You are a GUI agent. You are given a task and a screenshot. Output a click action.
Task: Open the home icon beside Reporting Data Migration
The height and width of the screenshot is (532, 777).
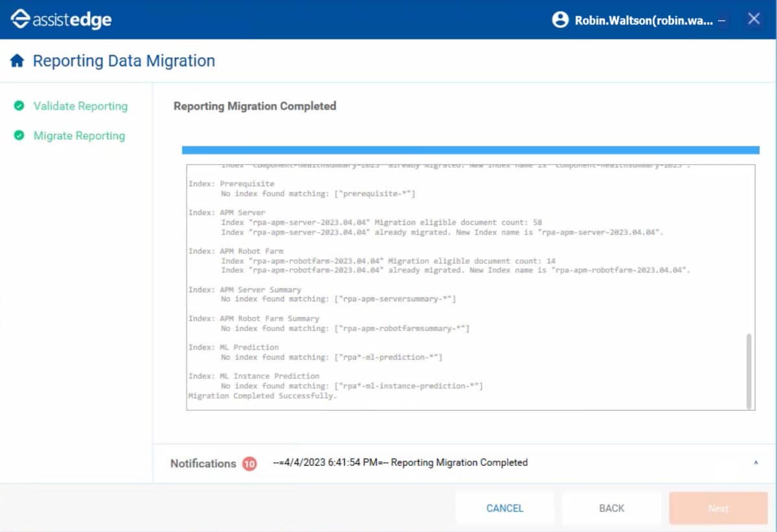coord(17,60)
